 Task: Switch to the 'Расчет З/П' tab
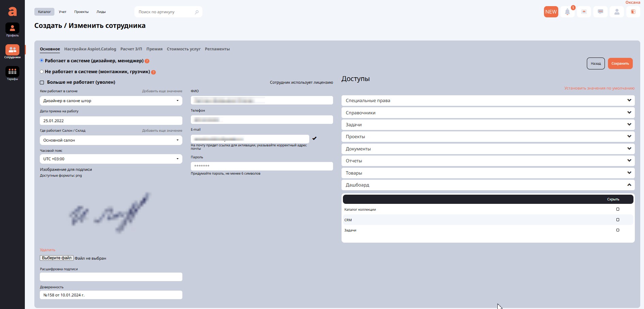pyautogui.click(x=131, y=49)
